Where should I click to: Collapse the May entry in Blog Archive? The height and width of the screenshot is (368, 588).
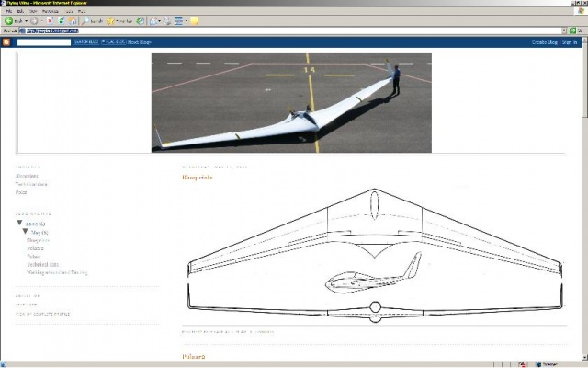pyautogui.click(x=25, y=231)
